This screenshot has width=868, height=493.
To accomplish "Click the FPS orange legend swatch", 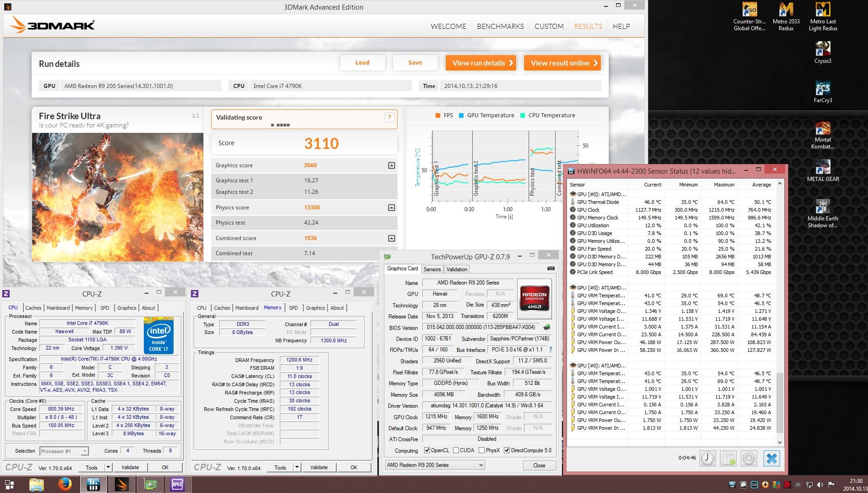I will point(438,115).
